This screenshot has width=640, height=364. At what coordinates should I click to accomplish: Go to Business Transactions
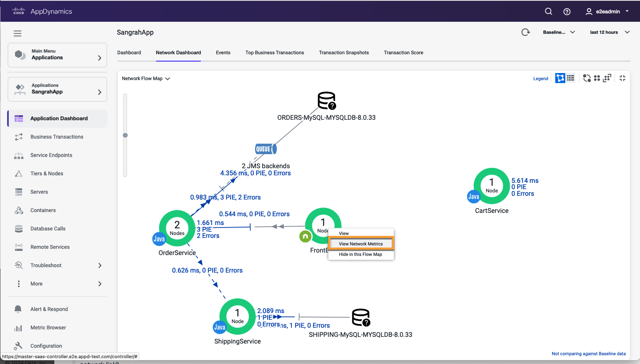(57, 137)
